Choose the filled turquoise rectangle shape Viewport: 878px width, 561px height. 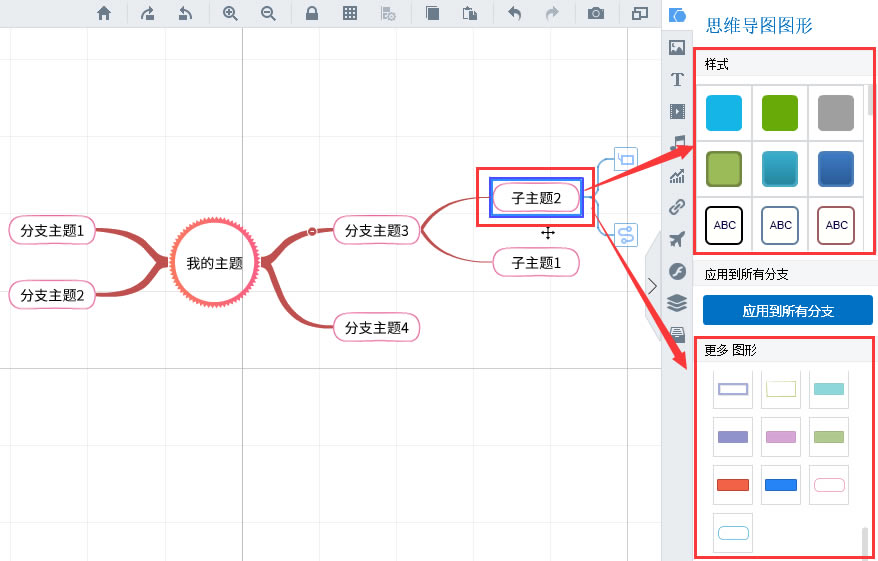pyautogui.click(x=829, y=389)
